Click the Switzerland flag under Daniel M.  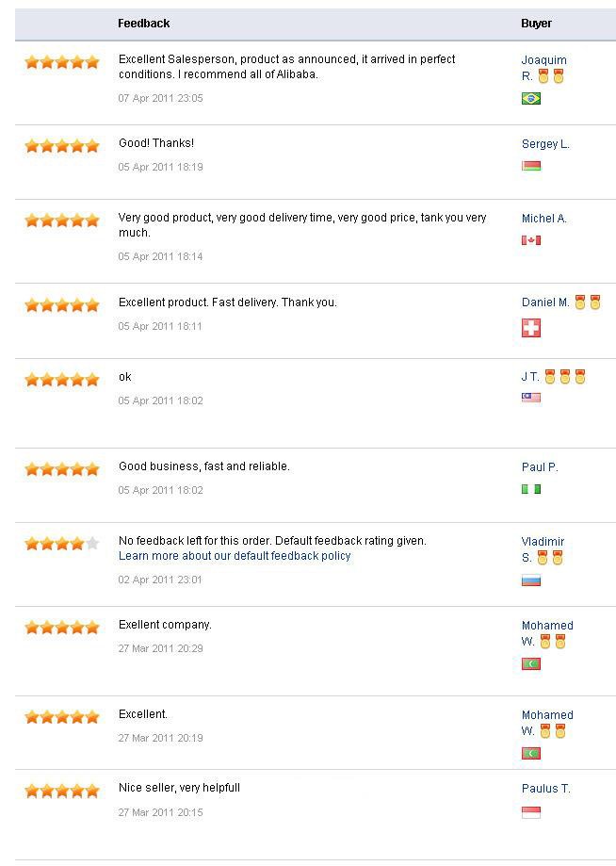(531, 328)
